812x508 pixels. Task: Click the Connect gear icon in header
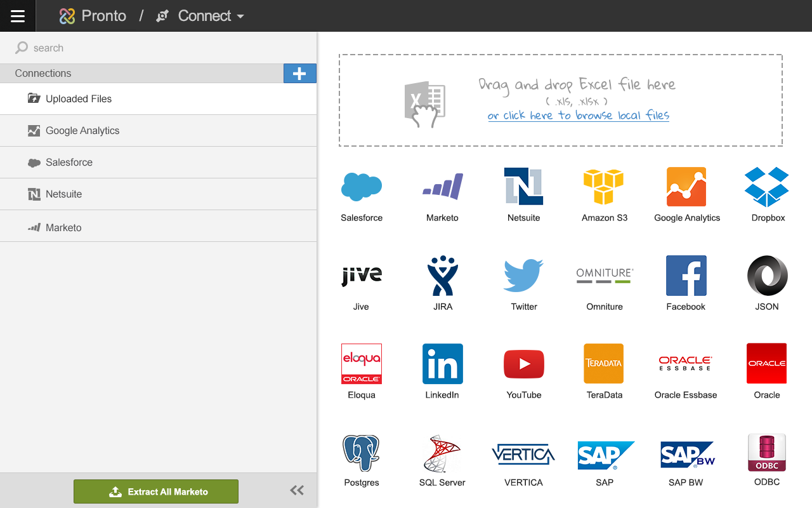pos(162,16)
